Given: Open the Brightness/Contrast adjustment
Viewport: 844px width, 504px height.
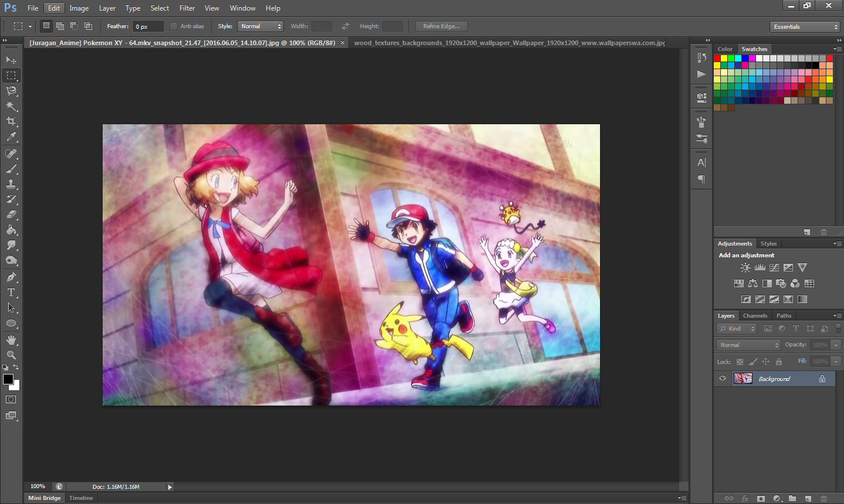Looking at the screenshot, I should point(745,267).
